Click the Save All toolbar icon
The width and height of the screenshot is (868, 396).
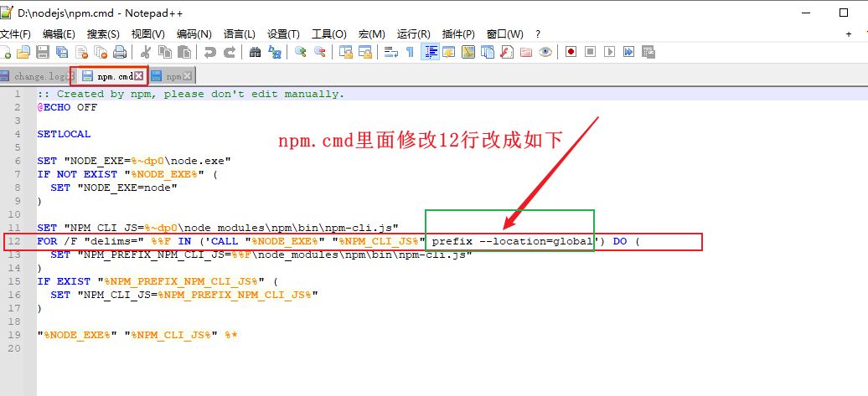click(62, 52)
